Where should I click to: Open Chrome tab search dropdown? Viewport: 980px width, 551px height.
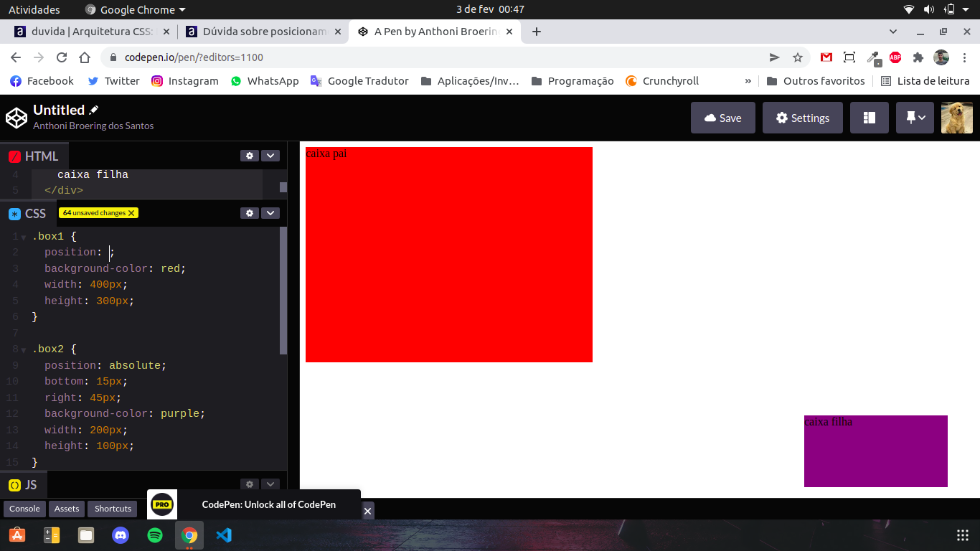893,32
